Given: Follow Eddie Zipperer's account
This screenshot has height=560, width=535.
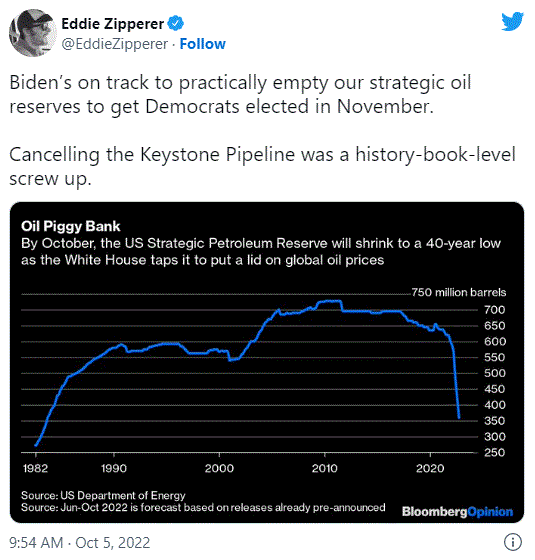Looking at the screenshot, I should click(x=202, y=44).
